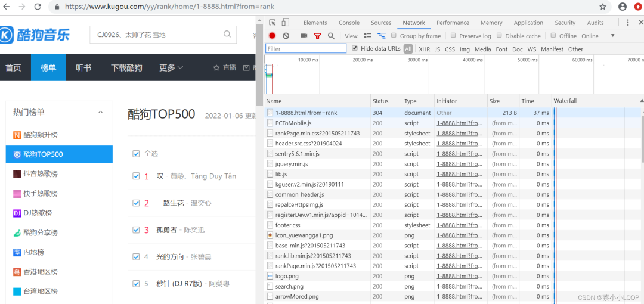This screenshot has height=304, width=644.
Task: Filter requests by JS type
Action: [438, 49]
